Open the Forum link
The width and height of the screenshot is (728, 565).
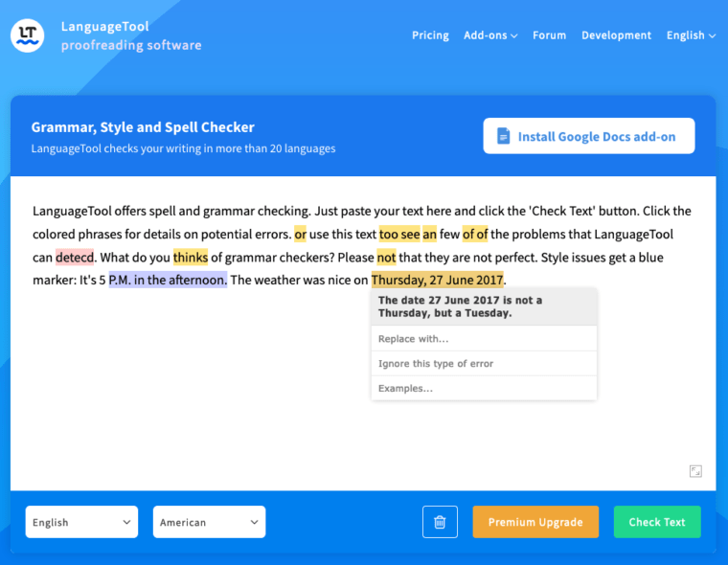pyautogui.click(x=549, y=35)
